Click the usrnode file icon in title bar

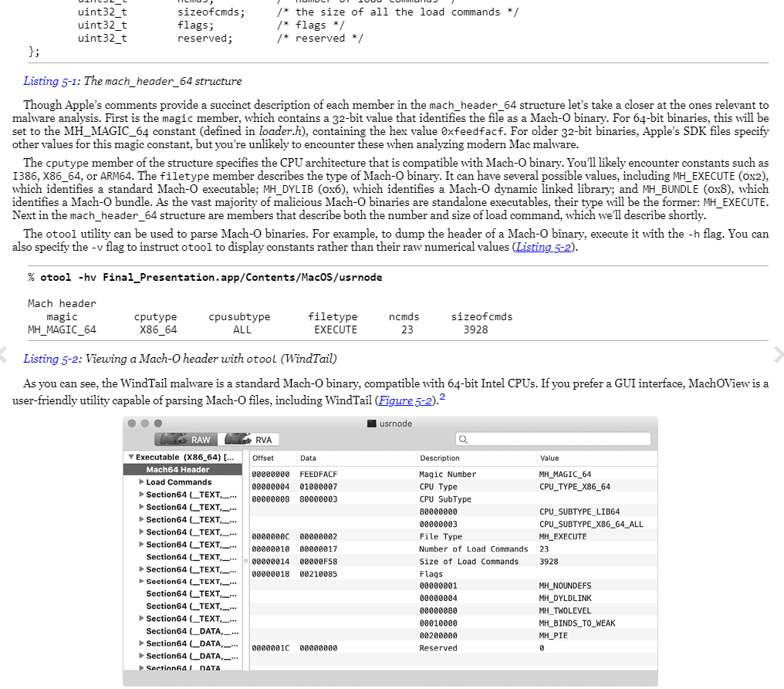(372, 424)
